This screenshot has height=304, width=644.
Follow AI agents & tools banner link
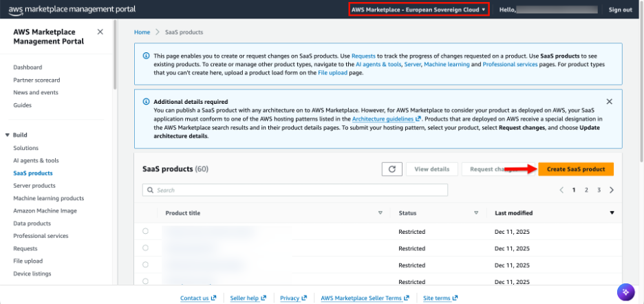378,64
